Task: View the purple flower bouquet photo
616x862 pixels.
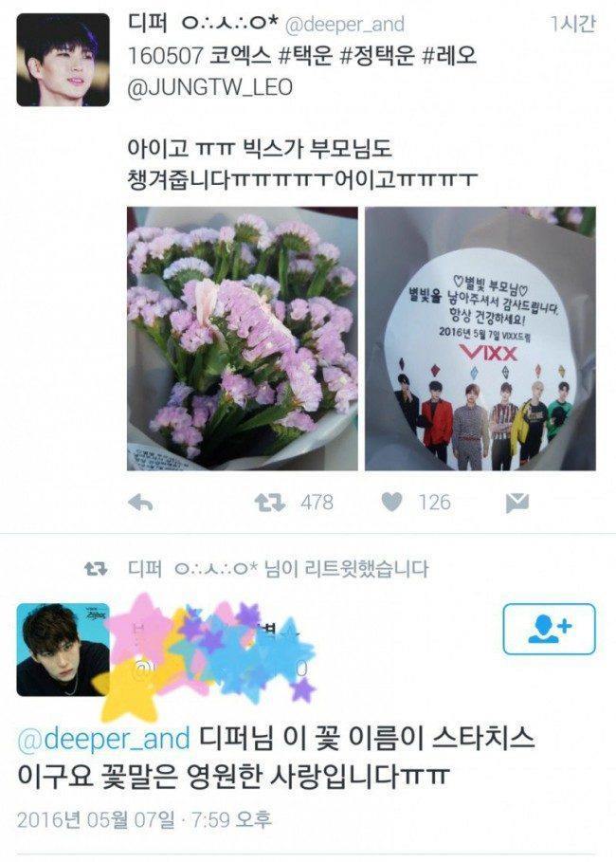Action: click(243, 339)
